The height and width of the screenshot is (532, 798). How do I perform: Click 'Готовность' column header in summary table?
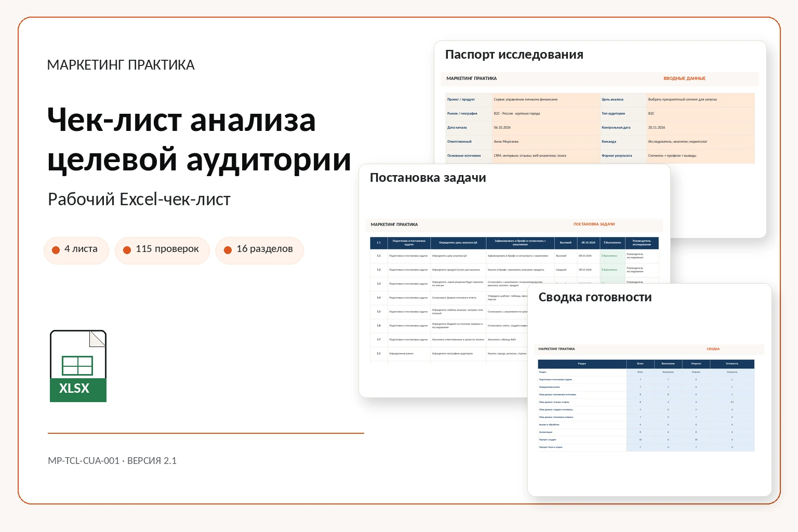coord(731,364)
